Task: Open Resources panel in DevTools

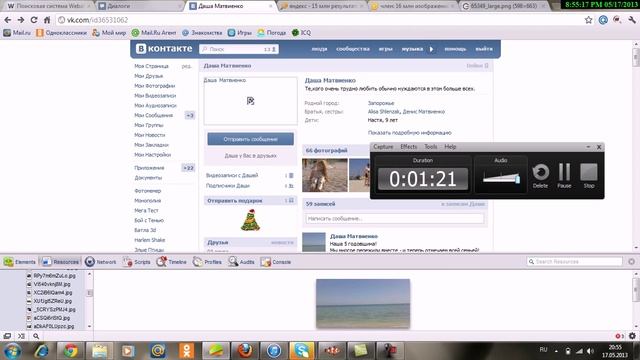Action: [60, 262]
